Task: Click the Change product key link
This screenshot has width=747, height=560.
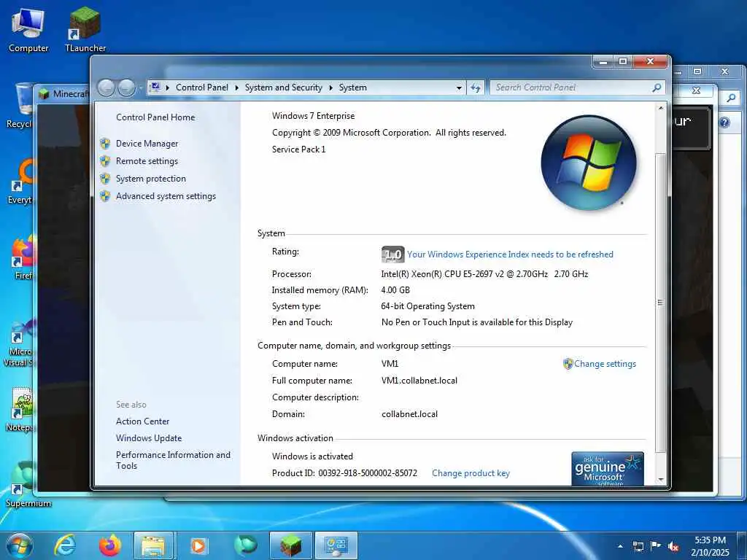Action: 471,472
